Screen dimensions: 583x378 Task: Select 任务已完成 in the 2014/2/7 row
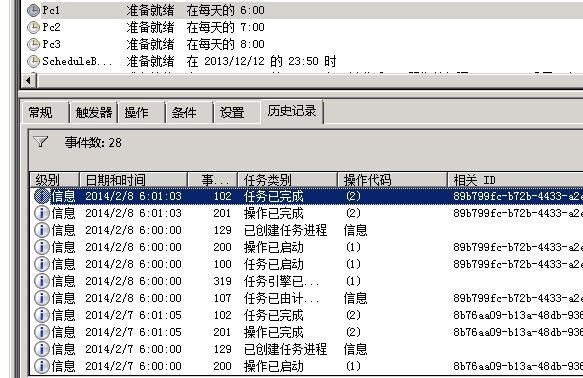pyautogui.click(x=274, y=315)
